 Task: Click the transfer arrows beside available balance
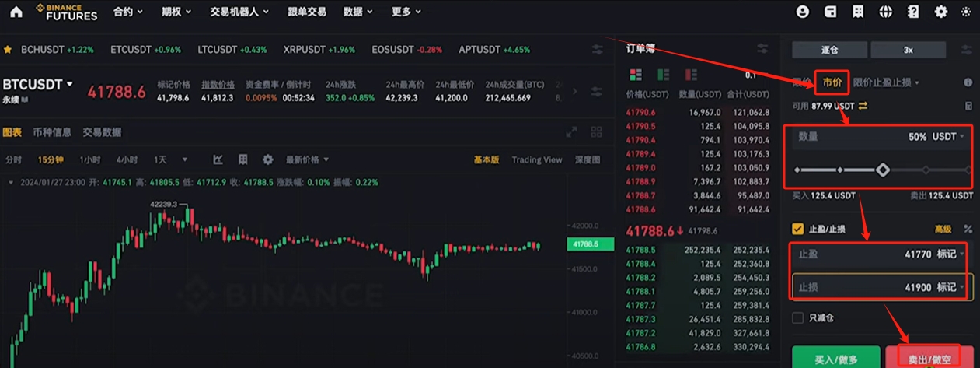coord(863,106)
